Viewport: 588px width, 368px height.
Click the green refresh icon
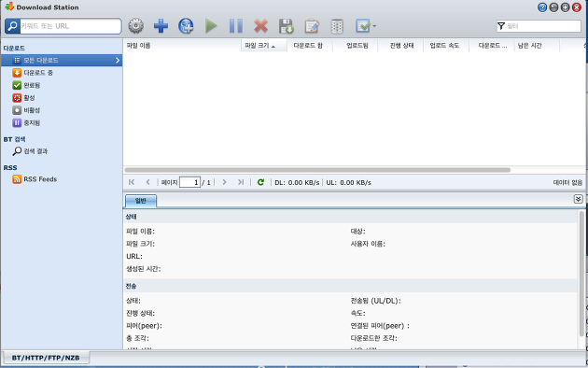point(260,182)
